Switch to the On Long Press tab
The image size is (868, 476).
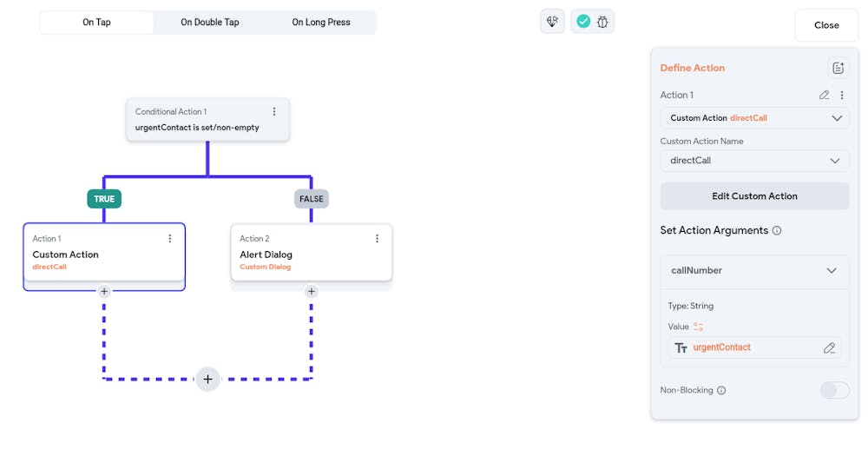pyautogui.click(x=321, y=23)
